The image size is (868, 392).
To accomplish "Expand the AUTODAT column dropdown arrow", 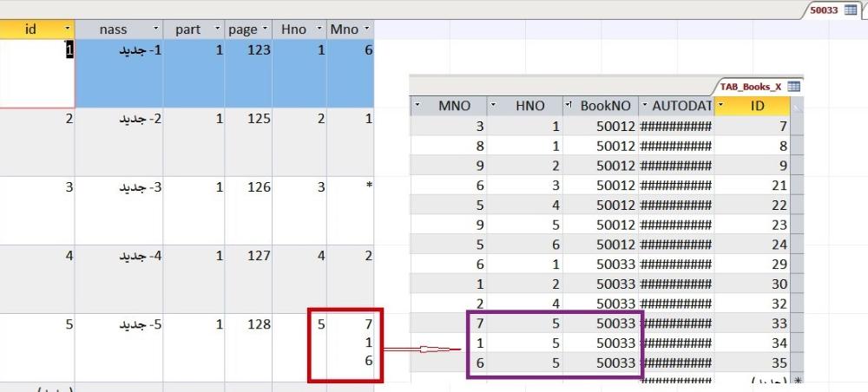I will tap(645, 106).
